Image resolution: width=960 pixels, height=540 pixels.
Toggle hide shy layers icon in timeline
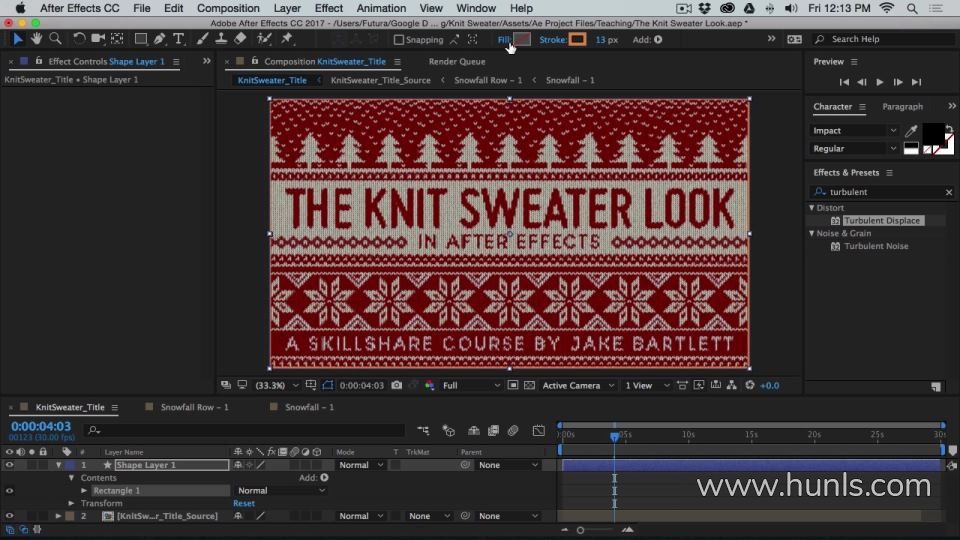pos(473,430)
